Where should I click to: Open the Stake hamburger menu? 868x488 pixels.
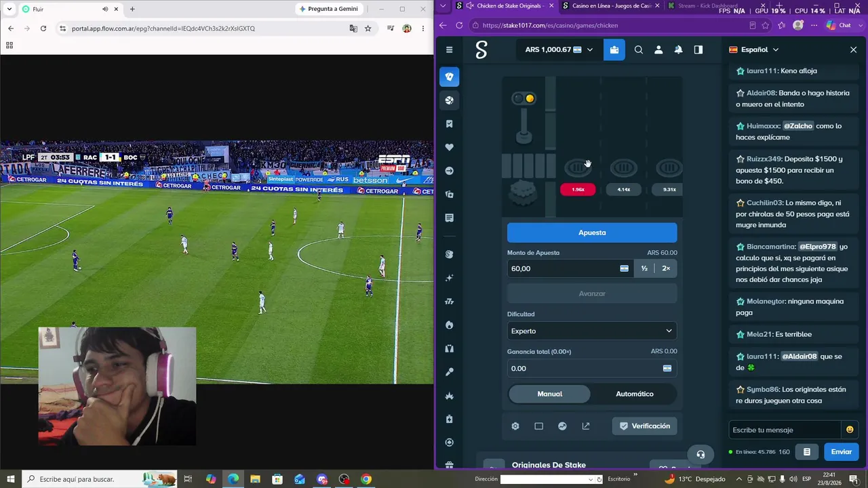pyautogui.click(x=449, y=49)
